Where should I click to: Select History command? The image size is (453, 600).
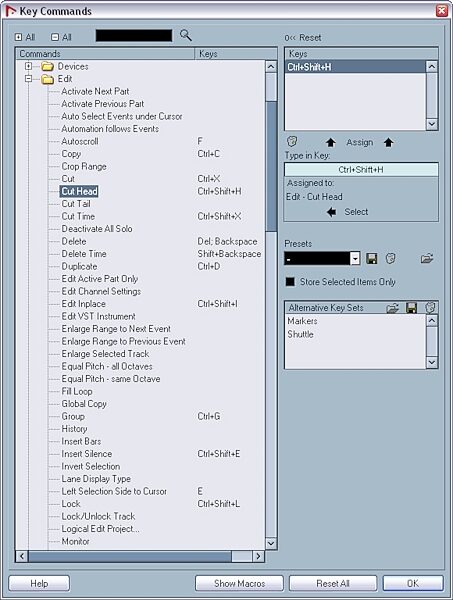click(74, 429)
